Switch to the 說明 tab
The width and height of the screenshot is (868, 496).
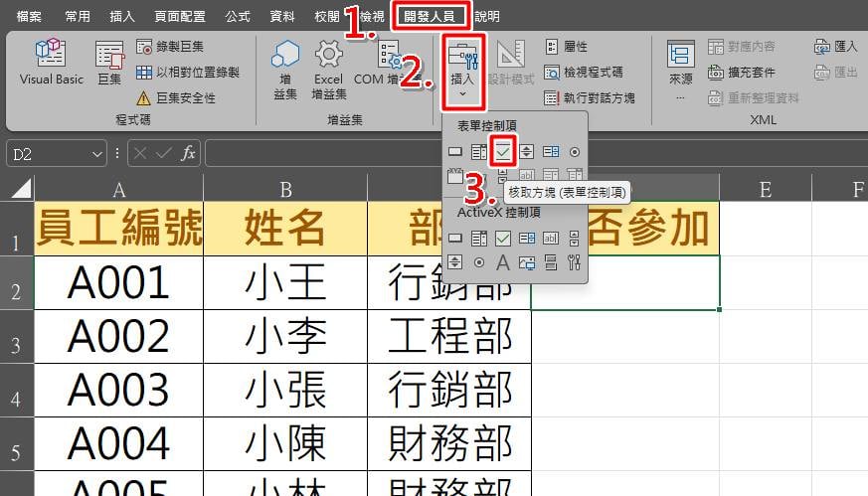pyautogui.click(x=486, y=17)
